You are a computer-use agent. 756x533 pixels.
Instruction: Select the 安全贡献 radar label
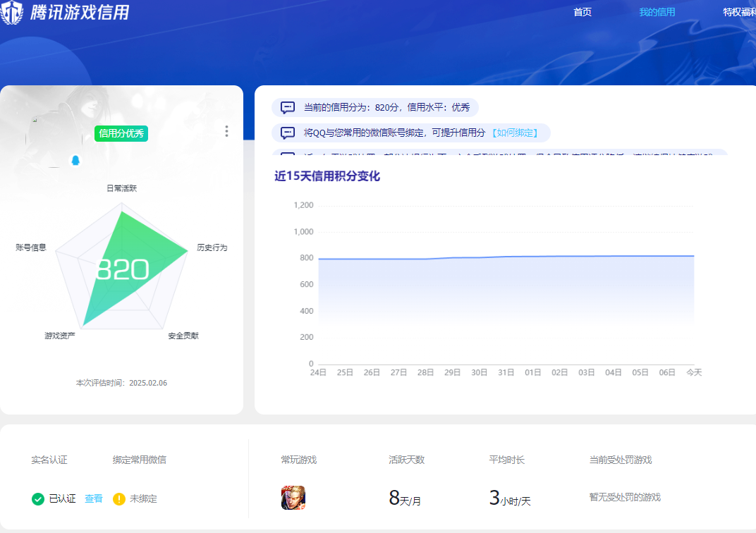(183, 336)
